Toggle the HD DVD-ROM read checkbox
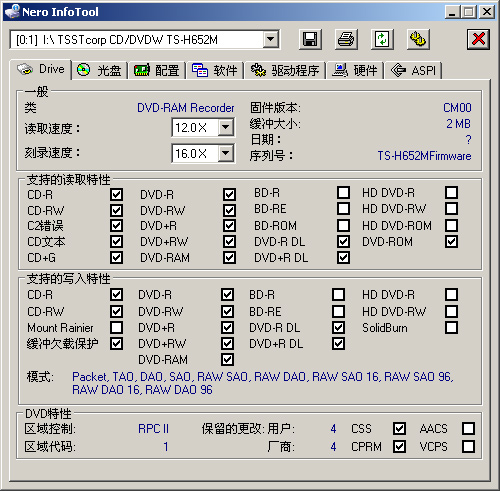Image resolution: width=500 pixels, height=491 pixels. [x=451, y=225]
